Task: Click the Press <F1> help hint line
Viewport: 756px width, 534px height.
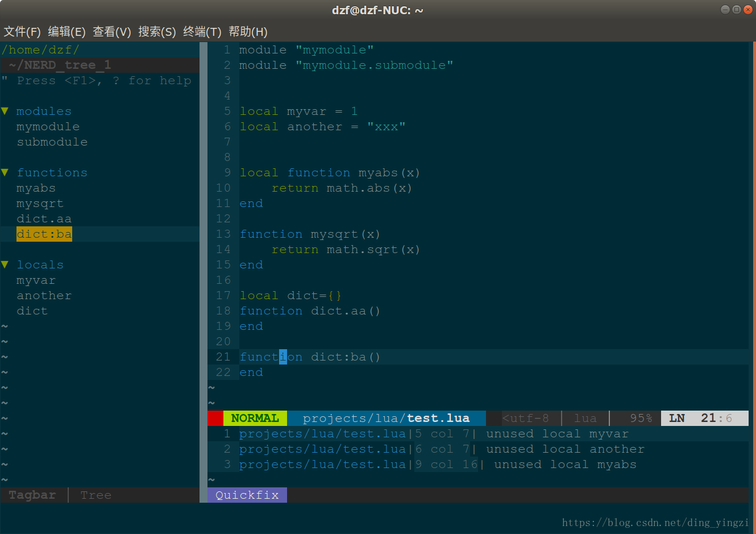Action: click(x=97, y=81)
